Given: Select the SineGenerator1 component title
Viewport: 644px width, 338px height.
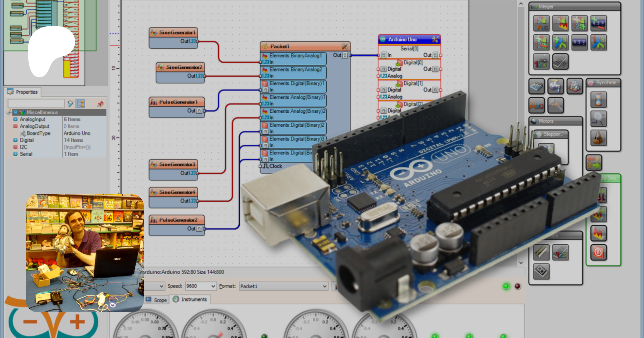Looking at the screenshot, I should [x=177, y=33].
